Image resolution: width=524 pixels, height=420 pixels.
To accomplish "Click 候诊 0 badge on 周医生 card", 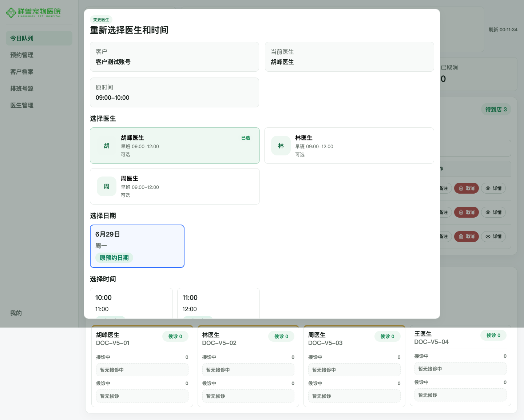I will tap(388, 336).
